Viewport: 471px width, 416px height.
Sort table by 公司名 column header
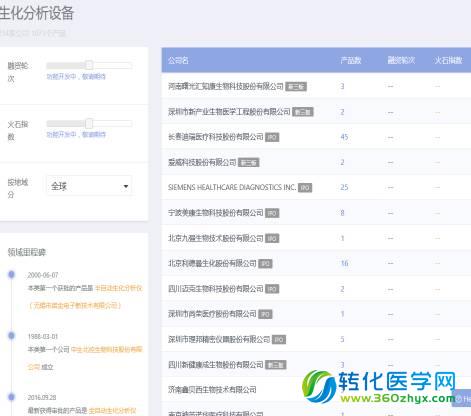(178, 60)
